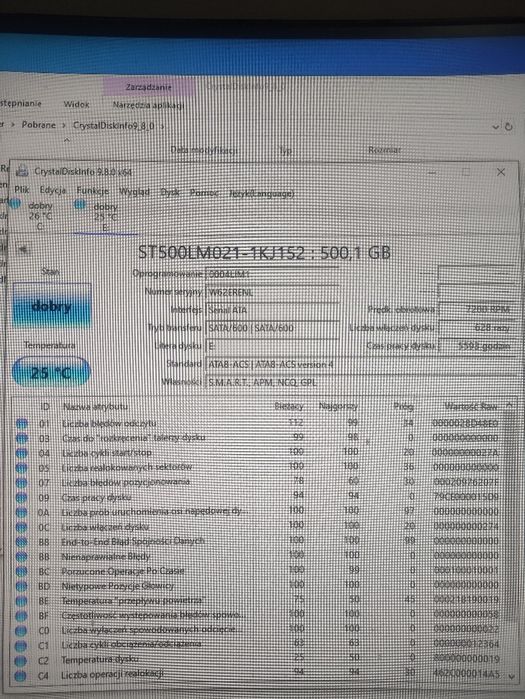Click the 7200 RPM rotation speed value
Image resolution: width=525 pixels, height=699 pixels.
tap(478, 309)
